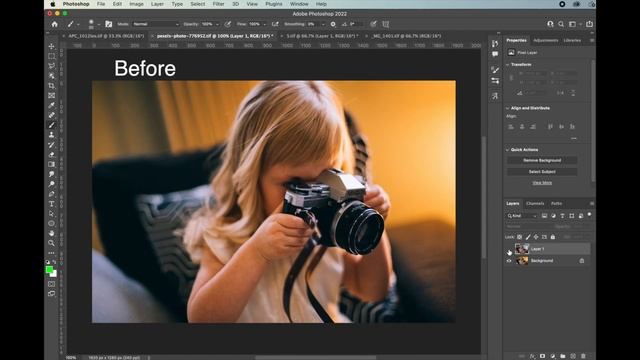Switch to the Adjustments tab
Image resolution: width=640 pixels, height=360 pixels.
pyautogui.click(x=546, y=40)
